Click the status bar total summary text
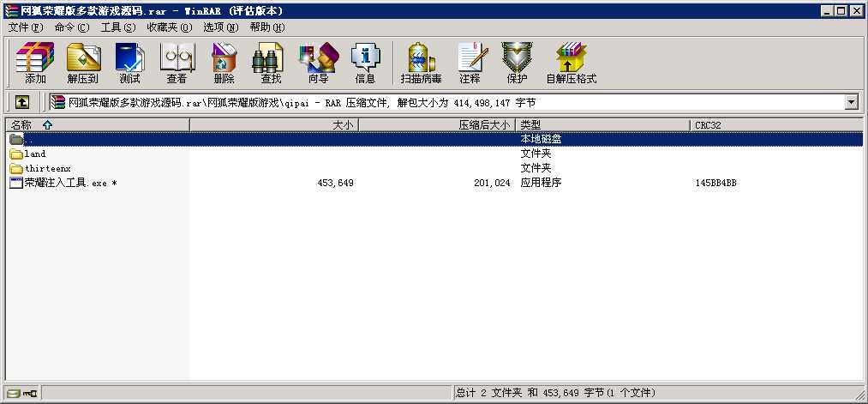The image size is (868, 404). pos(556,393)
